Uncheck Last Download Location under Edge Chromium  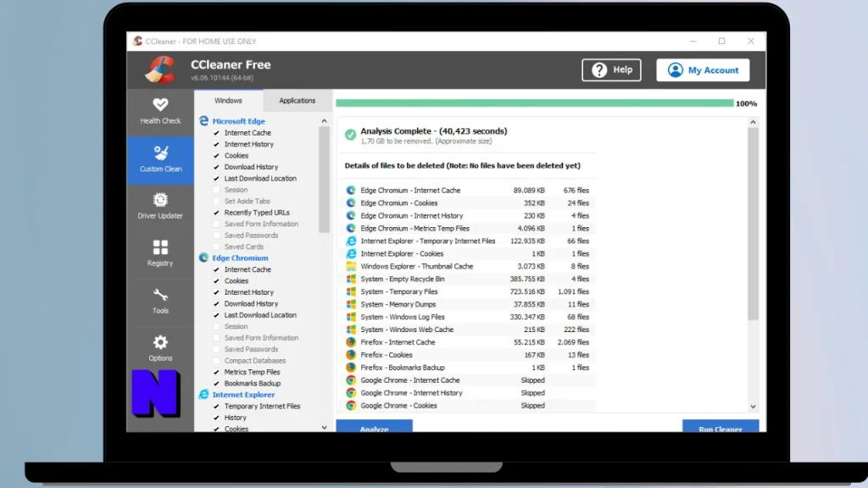pyautogui.click(x=216, y=315)
